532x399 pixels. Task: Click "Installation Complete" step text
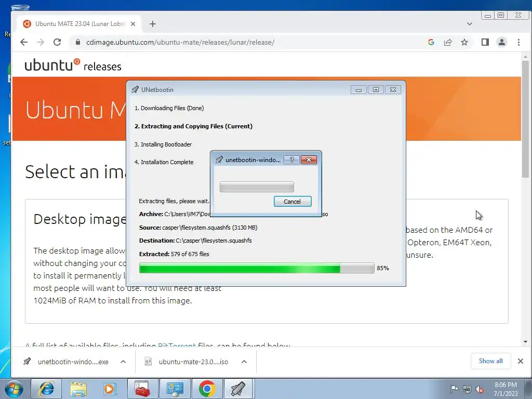[x=164, y=162]
